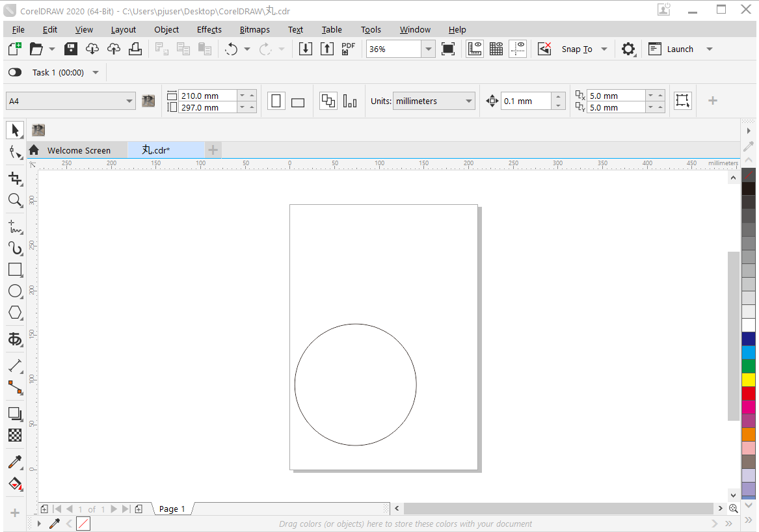759x532 pixels.
Task: Toggle Show Grid button
Action: (x=496, y=49)
